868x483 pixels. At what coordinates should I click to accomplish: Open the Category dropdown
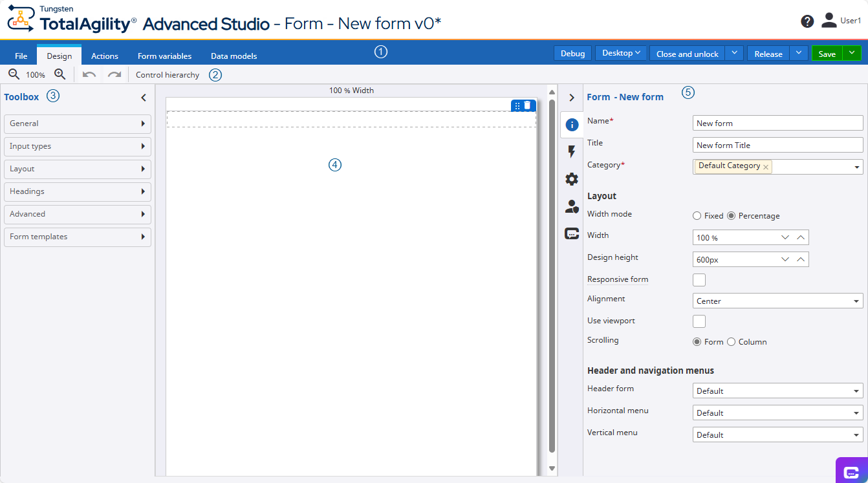tap(855, 166)
